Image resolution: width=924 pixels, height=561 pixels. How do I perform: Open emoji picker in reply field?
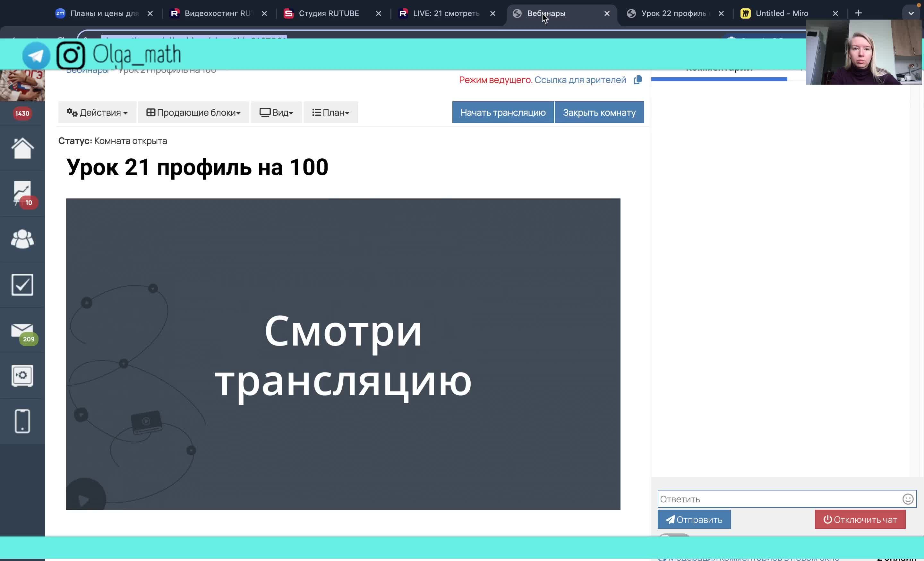[908, 499]
